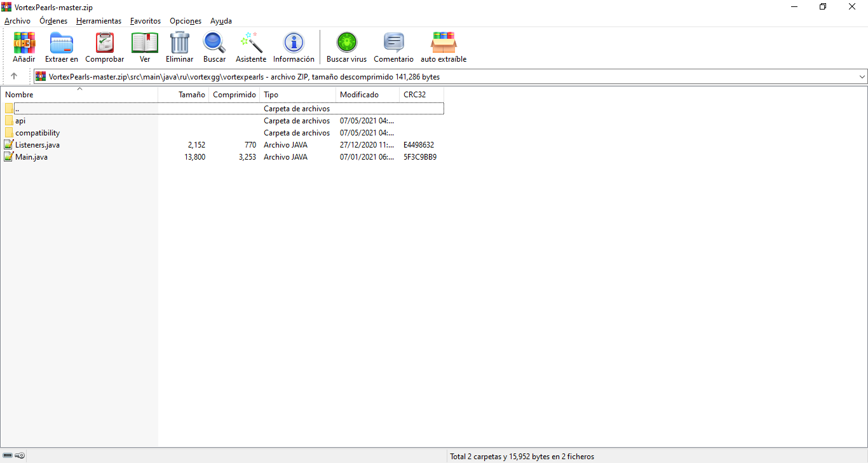Sort by the Comprimido column header

pos(234,95)
